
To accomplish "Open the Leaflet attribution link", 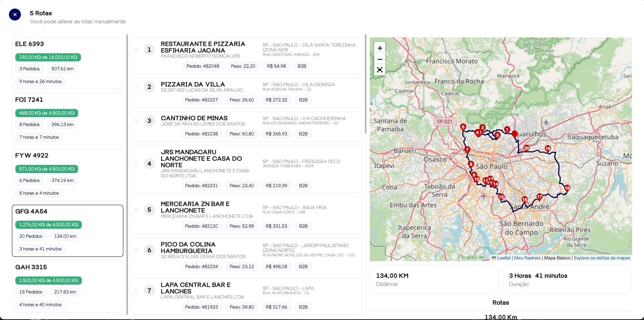I will click(503, 258).
